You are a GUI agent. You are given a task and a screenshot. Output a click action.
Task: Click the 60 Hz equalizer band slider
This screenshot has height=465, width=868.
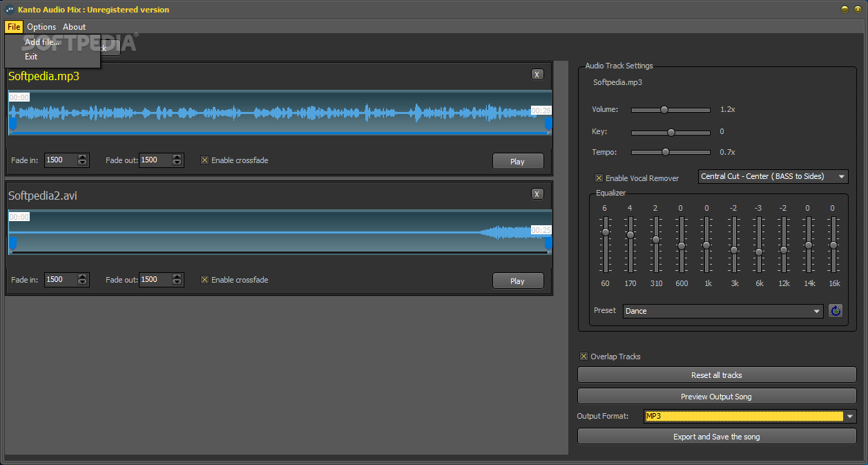[606, 232]
